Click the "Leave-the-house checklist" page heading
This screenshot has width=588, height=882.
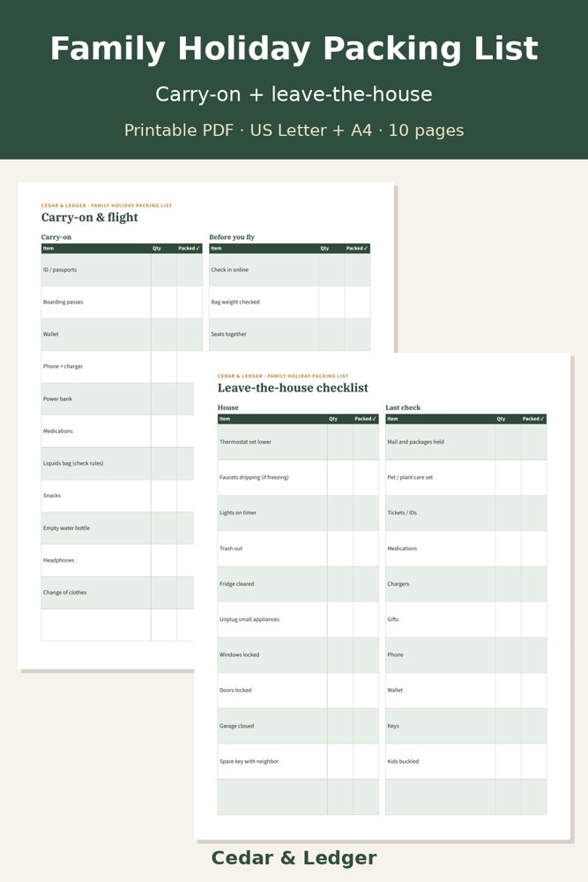[x=293, y=388]
